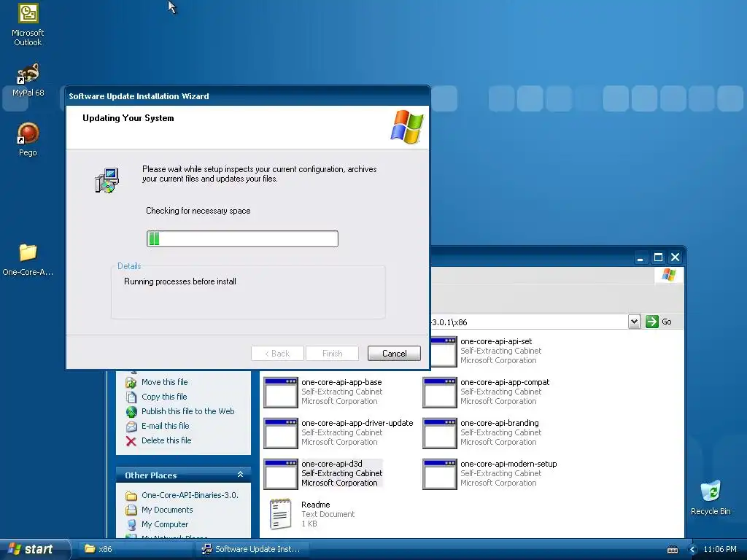
Task: Select the one-core-api-app-compat file icon
Action: click(440, 392)
